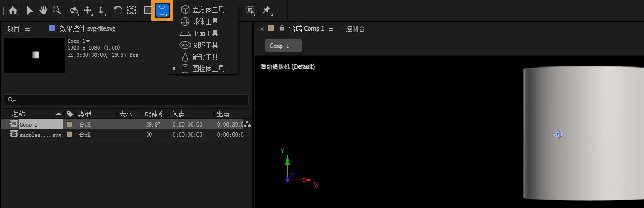644x208 pixels.
Task: Click the Comp 1 breadcrumb button
Action: [x=283, y=46]
